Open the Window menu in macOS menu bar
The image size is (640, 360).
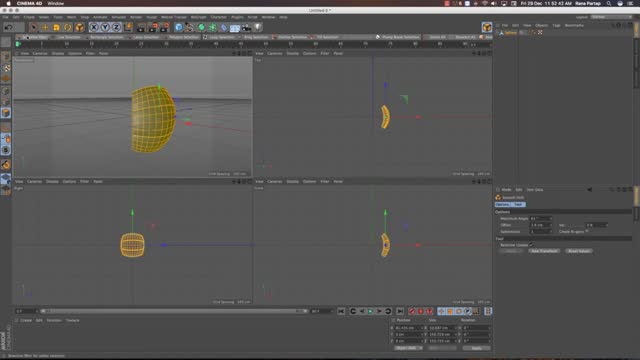pyautogui.click(x=56, y=3)
